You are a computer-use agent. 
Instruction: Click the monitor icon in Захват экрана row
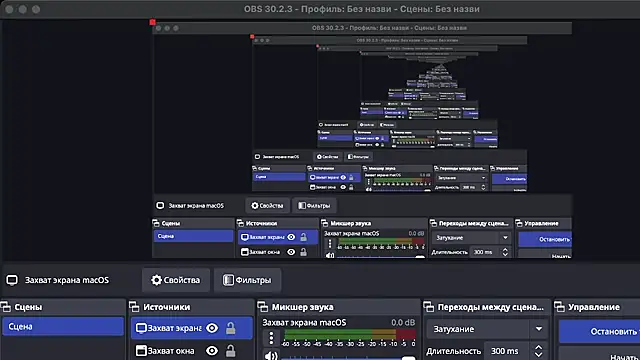click(141, 328)
